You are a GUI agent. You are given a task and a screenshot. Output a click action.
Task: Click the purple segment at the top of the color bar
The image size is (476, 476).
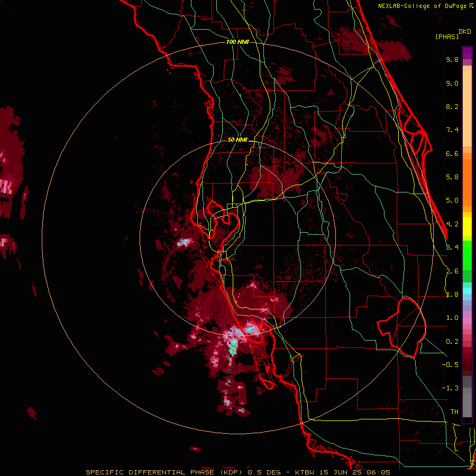coord(467,53)
